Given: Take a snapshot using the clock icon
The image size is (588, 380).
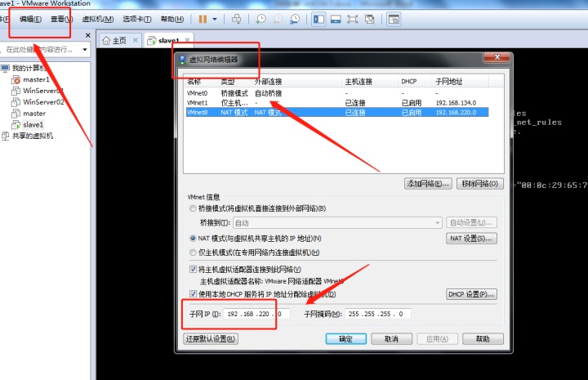Looking at the screenshot, I should (x=261, y=19).
